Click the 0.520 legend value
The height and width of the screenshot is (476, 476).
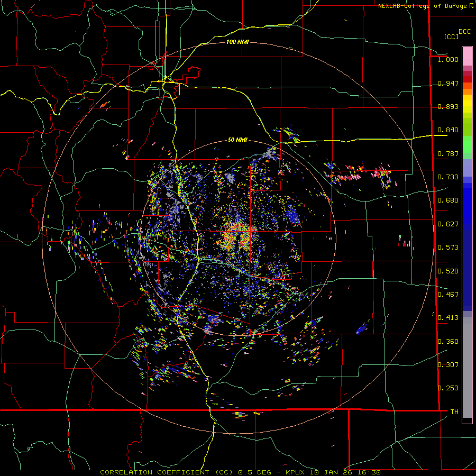click(448, 271)
